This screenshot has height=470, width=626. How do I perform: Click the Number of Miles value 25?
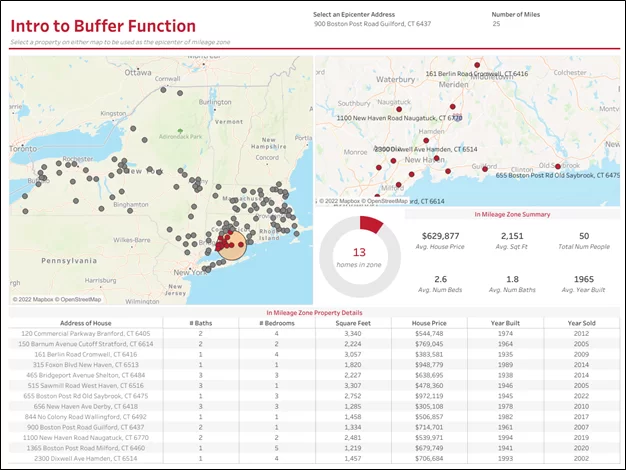click(496, 24)
